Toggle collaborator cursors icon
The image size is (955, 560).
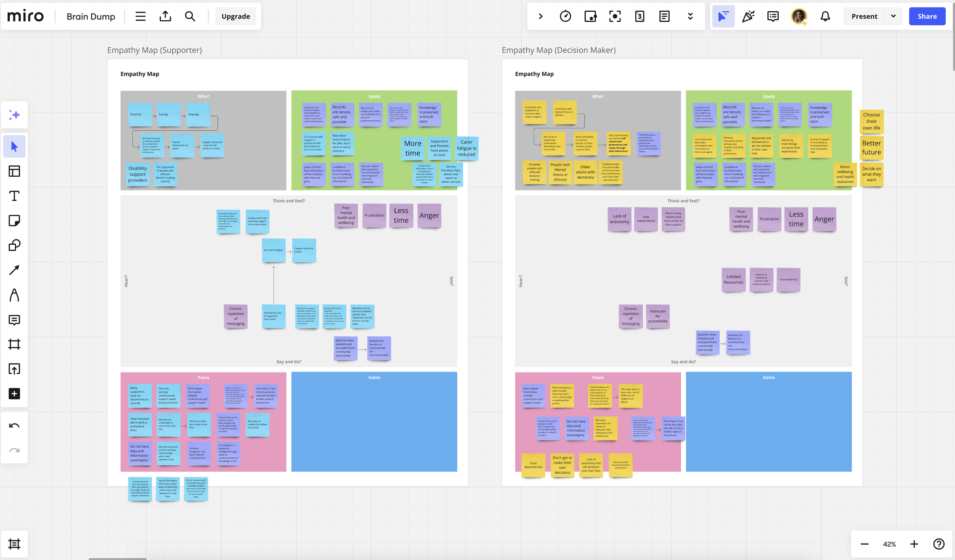(x=723, y=16)
